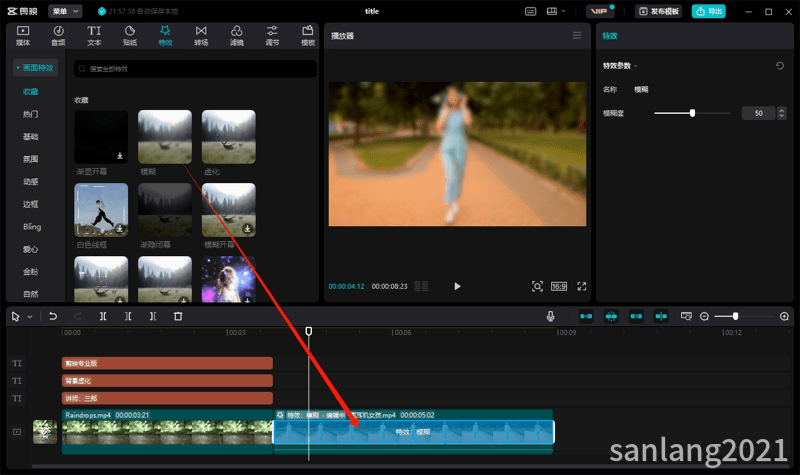Open the 16:9 aspect ratio selector
The height and width of the screenshot is (475, 800).
(559, 286)
